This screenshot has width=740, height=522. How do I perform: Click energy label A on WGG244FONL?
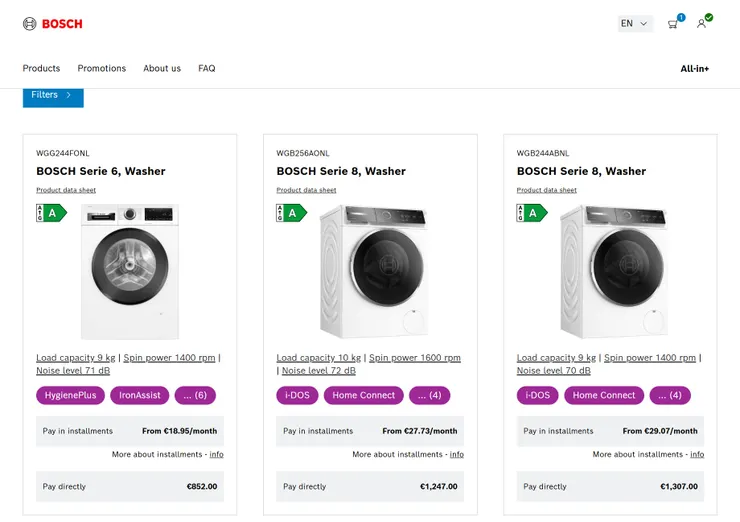point(52,213)
